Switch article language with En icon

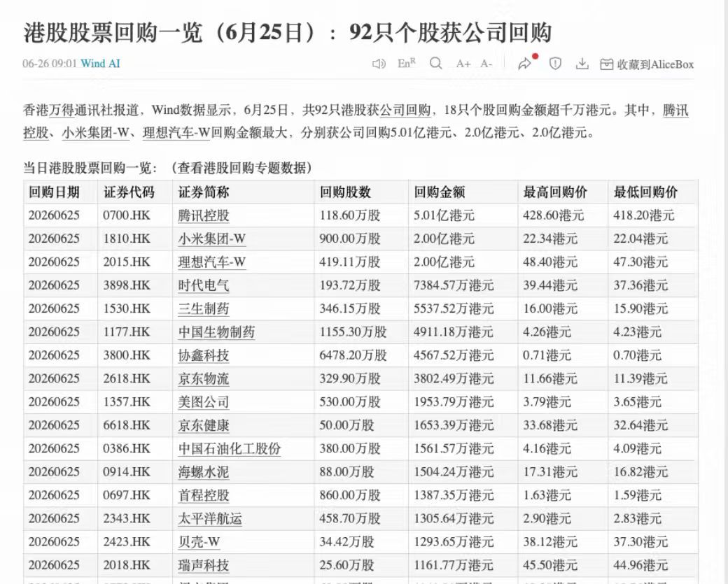[407, 63]
